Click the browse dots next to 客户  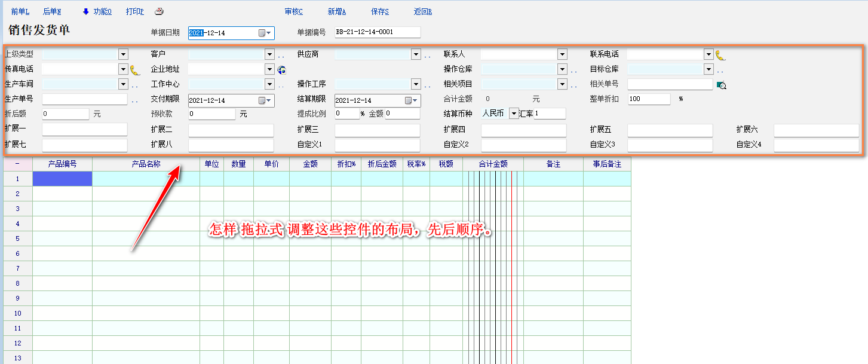click(281, 56)
